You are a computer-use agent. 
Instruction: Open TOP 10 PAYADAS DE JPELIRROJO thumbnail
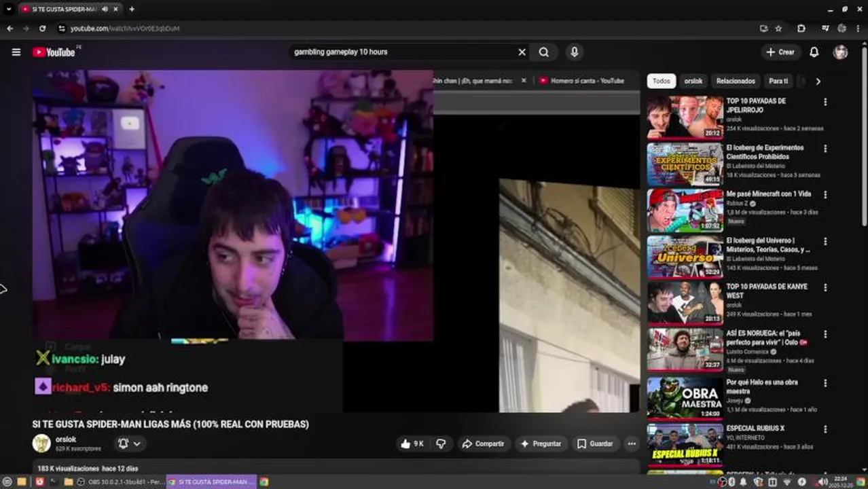(685, 117)
